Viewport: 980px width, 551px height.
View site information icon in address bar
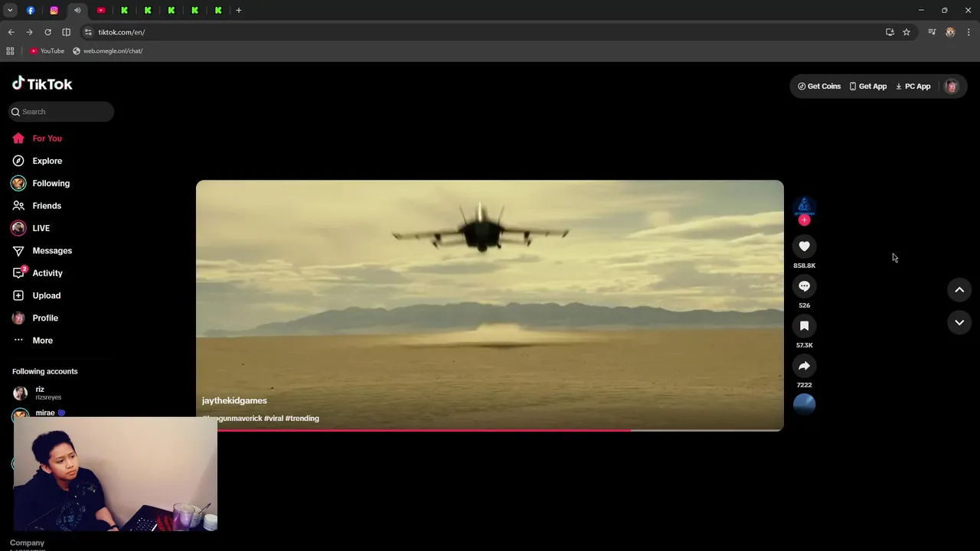pos(88,32)
